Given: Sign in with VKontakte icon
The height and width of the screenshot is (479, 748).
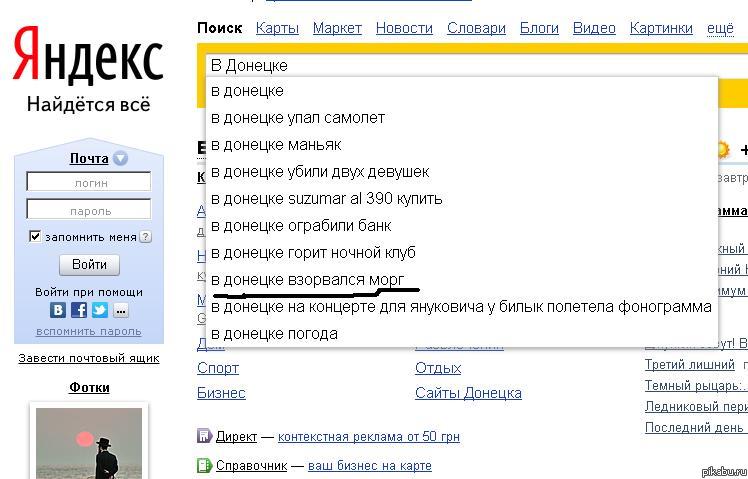Looking at the screenshot, I should pos(58,310).
